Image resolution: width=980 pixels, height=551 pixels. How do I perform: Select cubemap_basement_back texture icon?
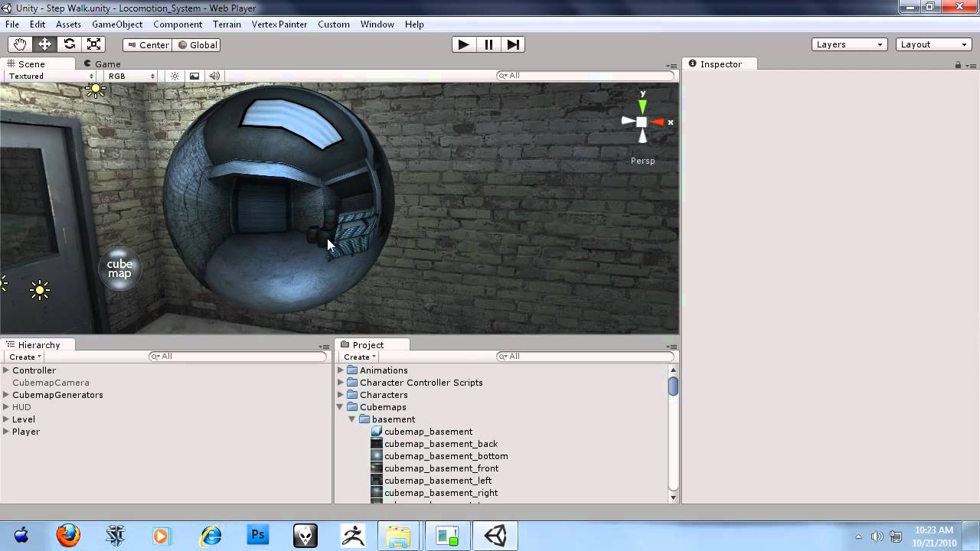pos(376,444)
